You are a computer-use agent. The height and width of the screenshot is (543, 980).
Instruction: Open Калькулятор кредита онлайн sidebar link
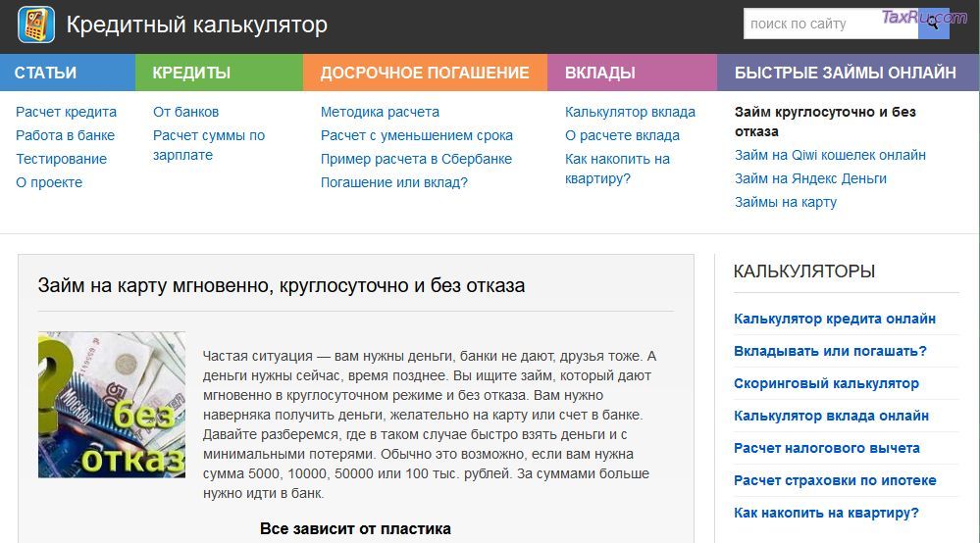(835, 319)
